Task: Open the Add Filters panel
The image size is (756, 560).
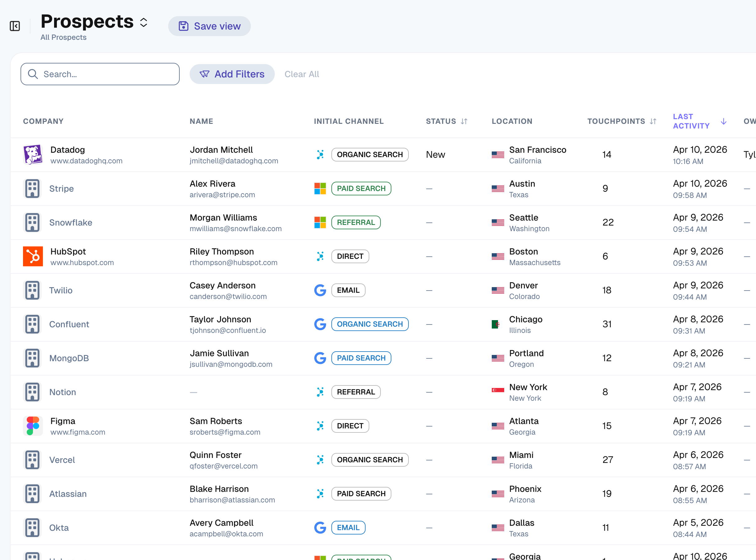Action: click(x=232, y=74)
